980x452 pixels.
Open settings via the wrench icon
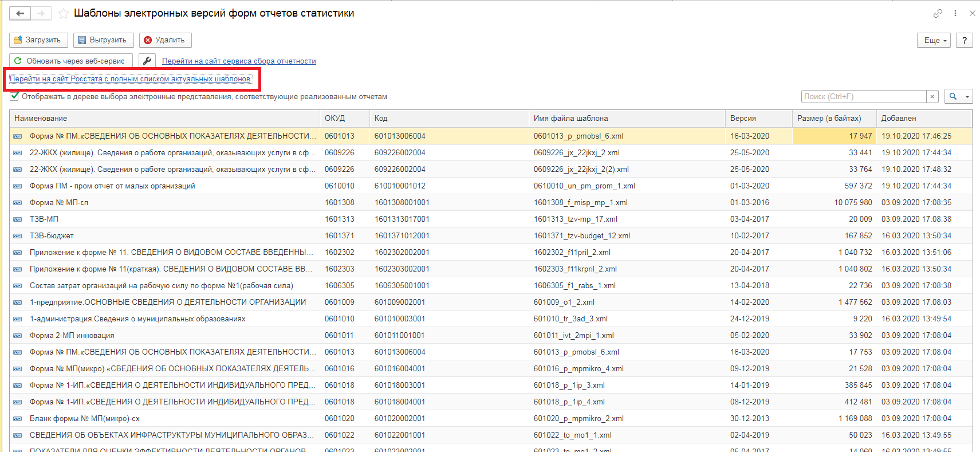click(x=147, y=61)
